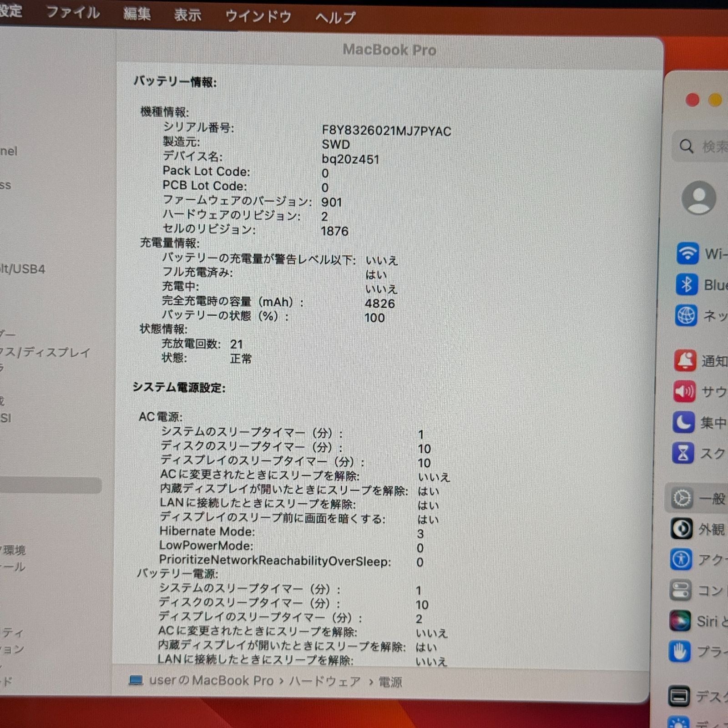
Task: Click the 充電量情報 section label
Action: click(169, 243)
